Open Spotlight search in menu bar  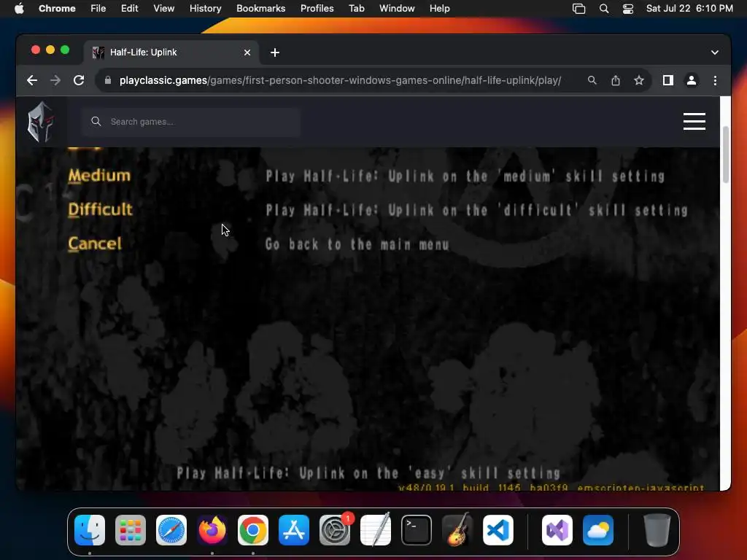[x=603, y=9]
